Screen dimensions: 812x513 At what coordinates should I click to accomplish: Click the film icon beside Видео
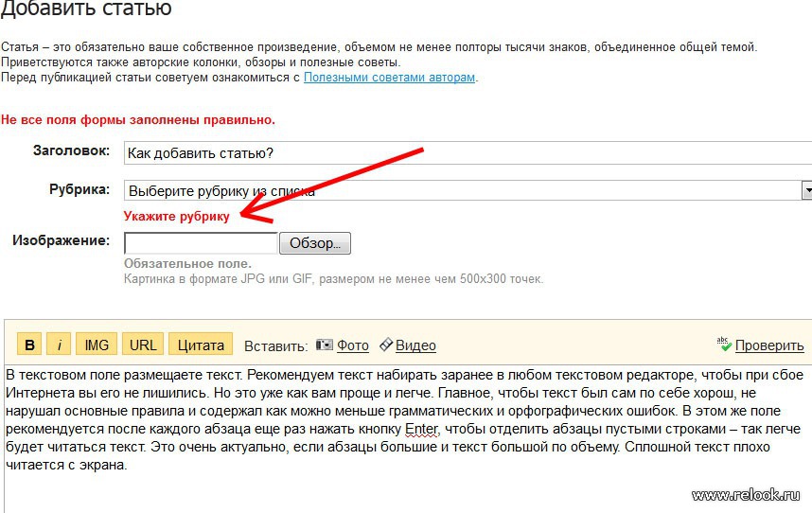pyautogui.click(x=386, y=345)
